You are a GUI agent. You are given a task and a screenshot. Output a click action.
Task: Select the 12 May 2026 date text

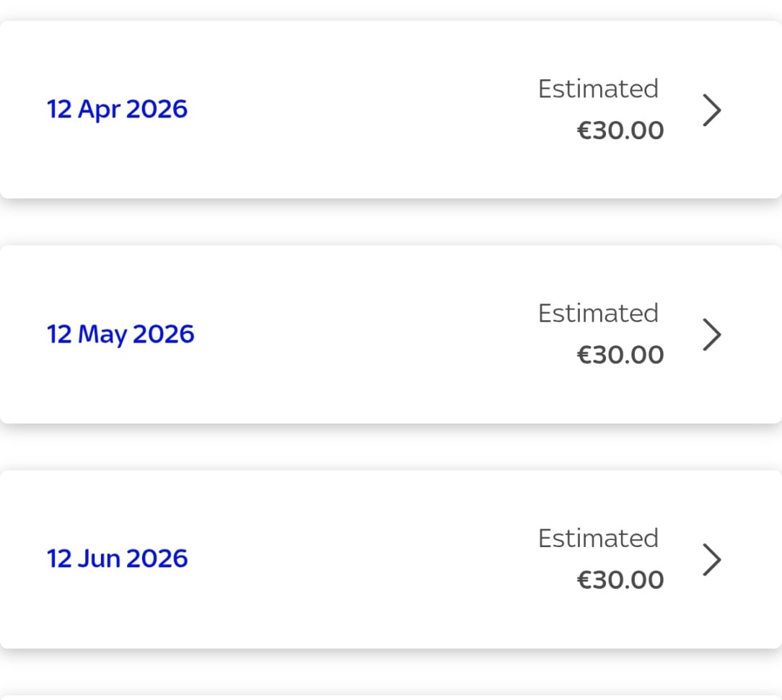click(120, 335)
